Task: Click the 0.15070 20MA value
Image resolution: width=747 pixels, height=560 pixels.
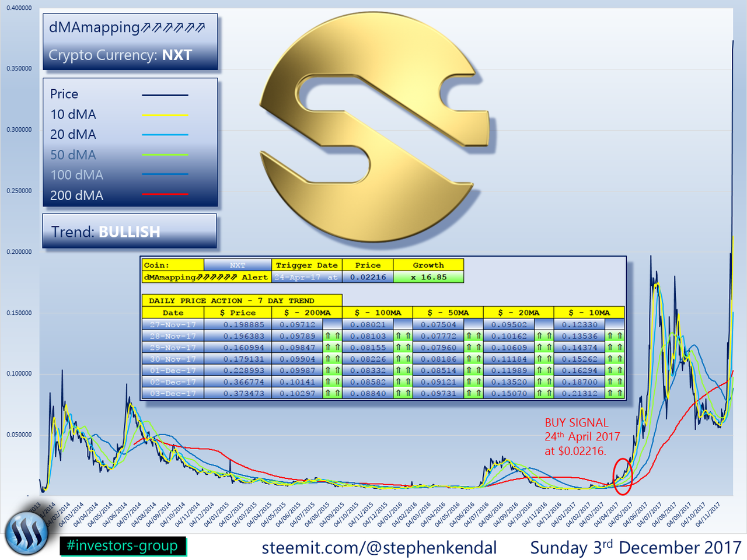Action: click(509, 394)
